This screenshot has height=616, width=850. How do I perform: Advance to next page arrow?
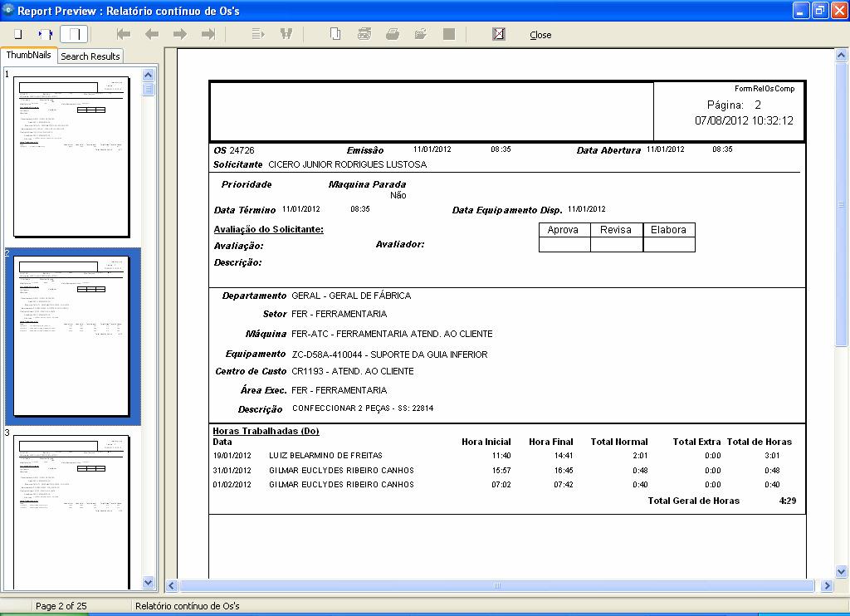coord(179,34)
